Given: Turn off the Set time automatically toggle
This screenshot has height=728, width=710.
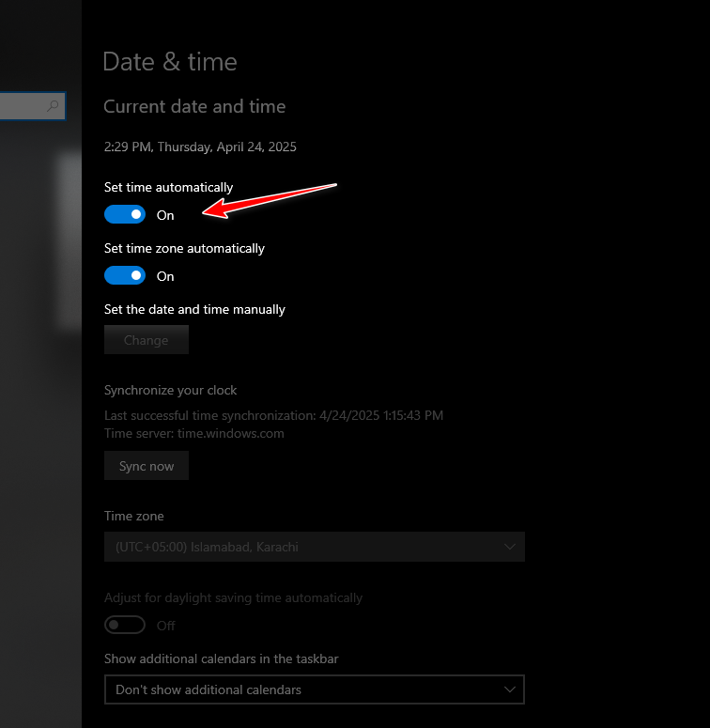Looking at the screenshot, I should (x=125, y=215).
